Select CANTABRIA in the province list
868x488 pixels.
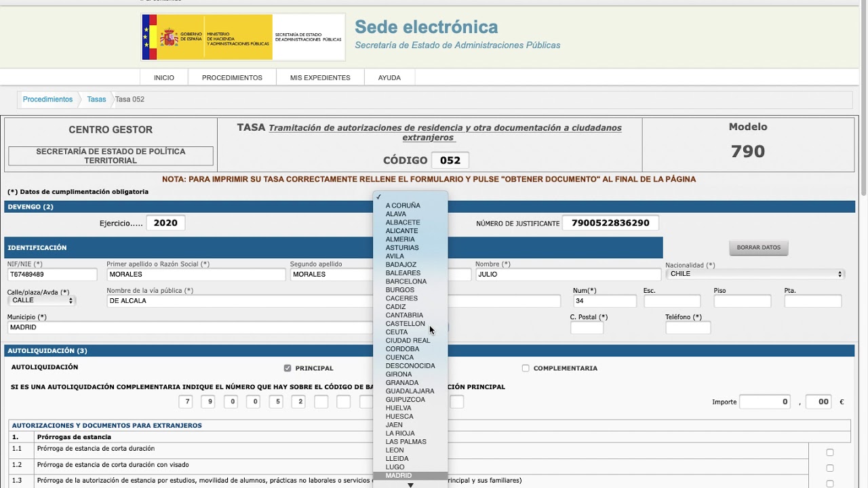(x=410, y=315)
